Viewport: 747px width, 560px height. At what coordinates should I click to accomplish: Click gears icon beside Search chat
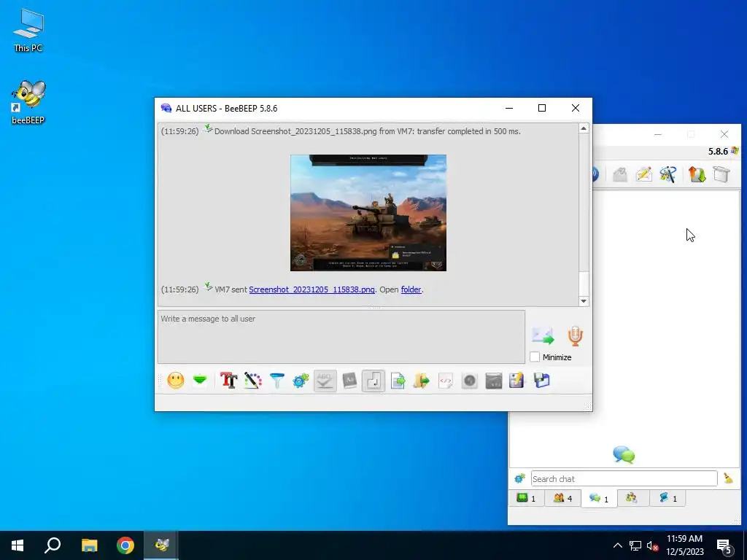519,478
